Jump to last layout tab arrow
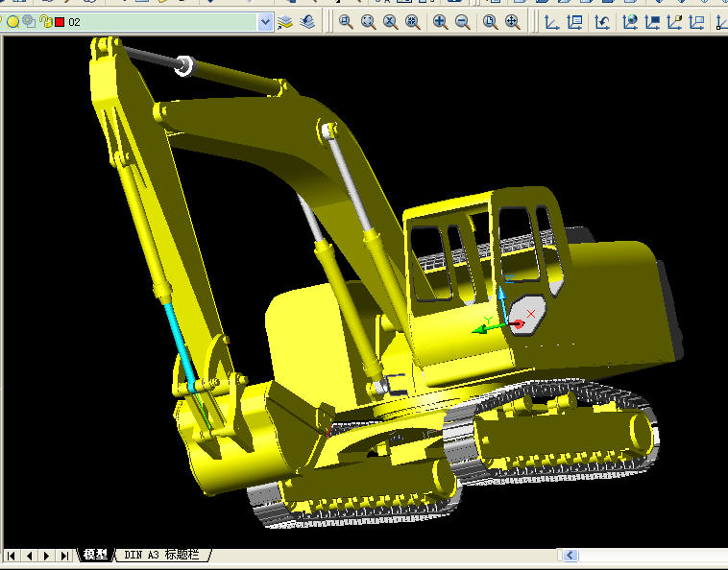The height and width of the screenshot is (570, 728). click(64, 556)
